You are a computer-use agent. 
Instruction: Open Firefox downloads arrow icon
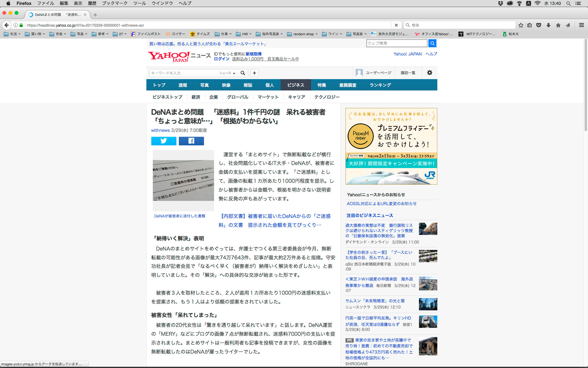pos(548,25)
